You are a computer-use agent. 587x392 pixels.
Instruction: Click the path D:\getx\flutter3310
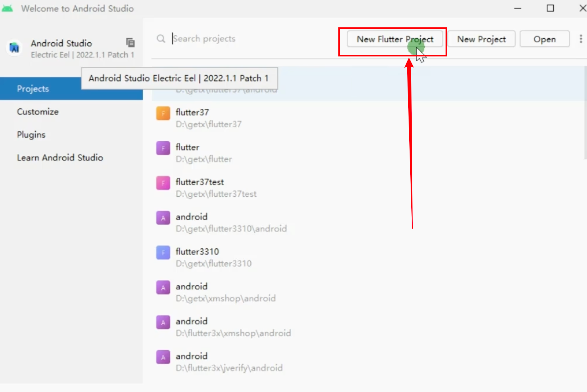(x=214, y=263)
